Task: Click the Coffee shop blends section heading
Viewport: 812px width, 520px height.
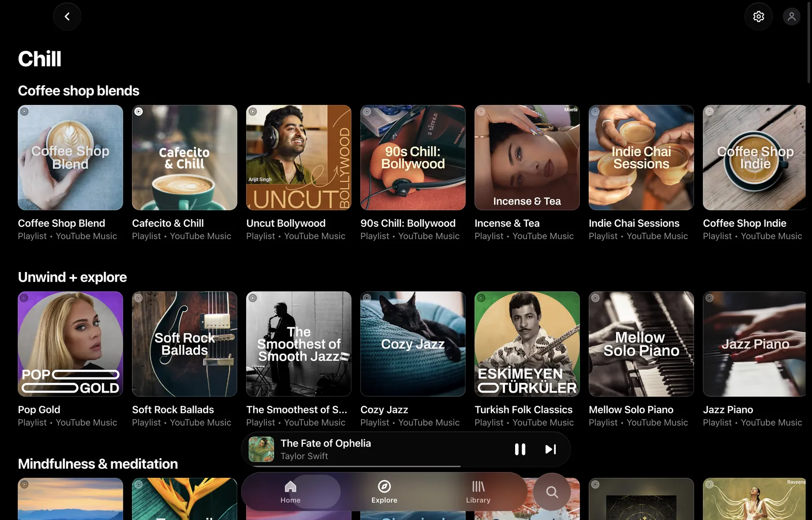Action: (x=79, y=91)
